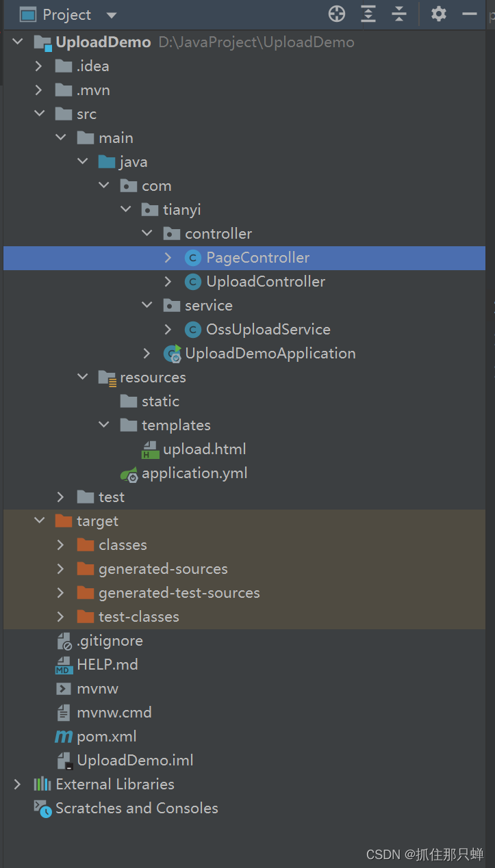Viewport: 495px width, 868px height.
Task: Click the Select Opened File locate icon
Action: click(336, 14)
